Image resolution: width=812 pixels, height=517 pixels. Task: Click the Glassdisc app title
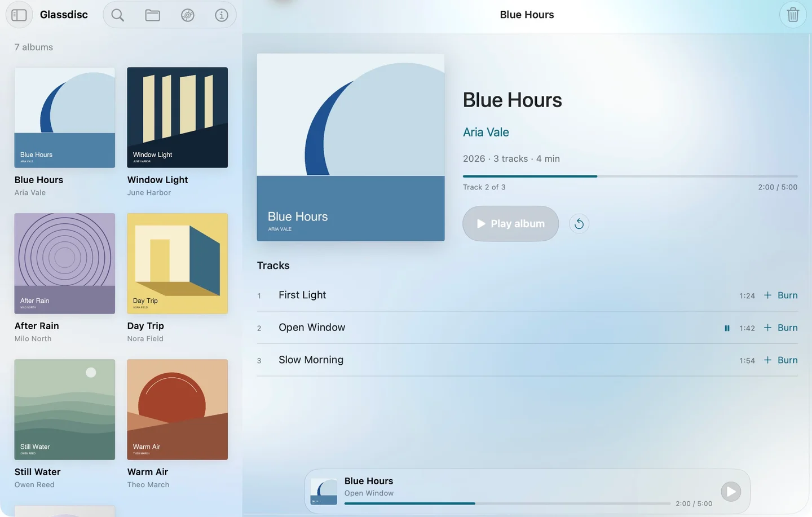[x=64, y=15]
